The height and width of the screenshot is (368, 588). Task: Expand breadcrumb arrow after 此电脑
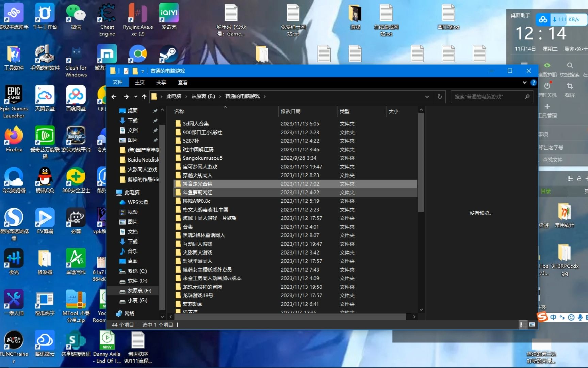pyautogui.click(x=186, y=97)
